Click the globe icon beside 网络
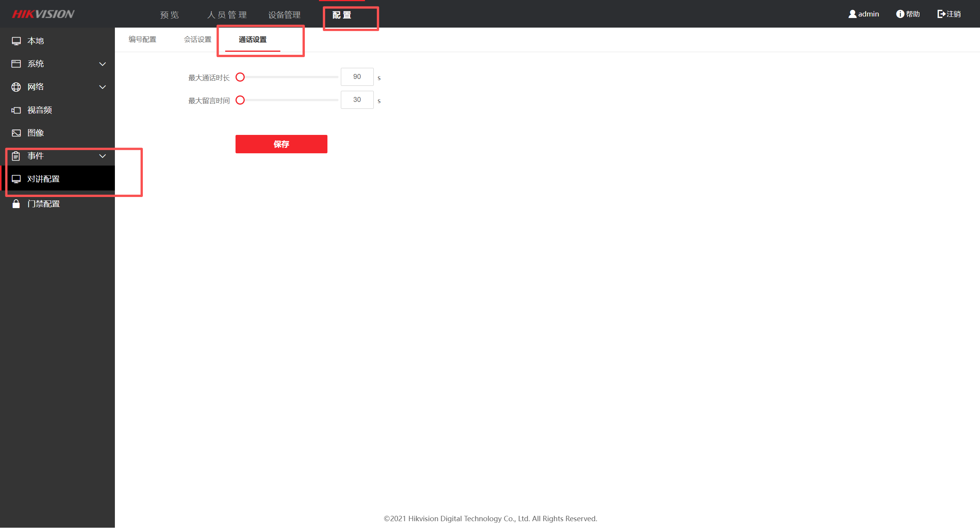 click(16, 87)
